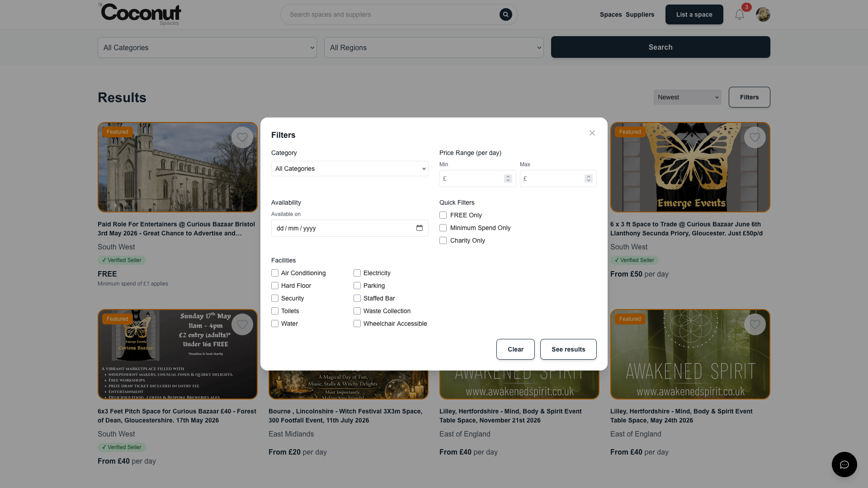The height and width of the screenshot is (488, 868).
Task: Open 6 x 3 ft Space to Trade listing
Action: [x=686, y=229]
